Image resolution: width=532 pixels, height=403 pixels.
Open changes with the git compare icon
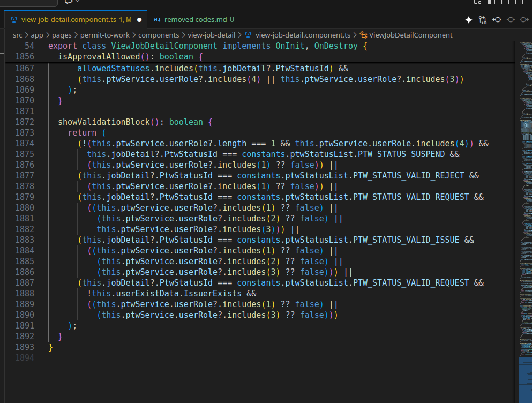[x=483, y=20]
